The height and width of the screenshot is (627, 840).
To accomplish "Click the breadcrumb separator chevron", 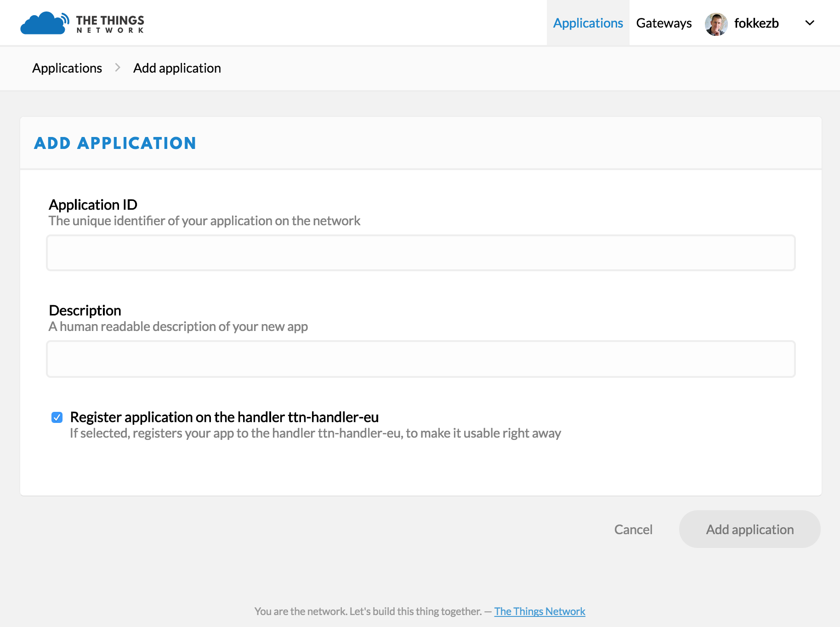I will [118, 68].
